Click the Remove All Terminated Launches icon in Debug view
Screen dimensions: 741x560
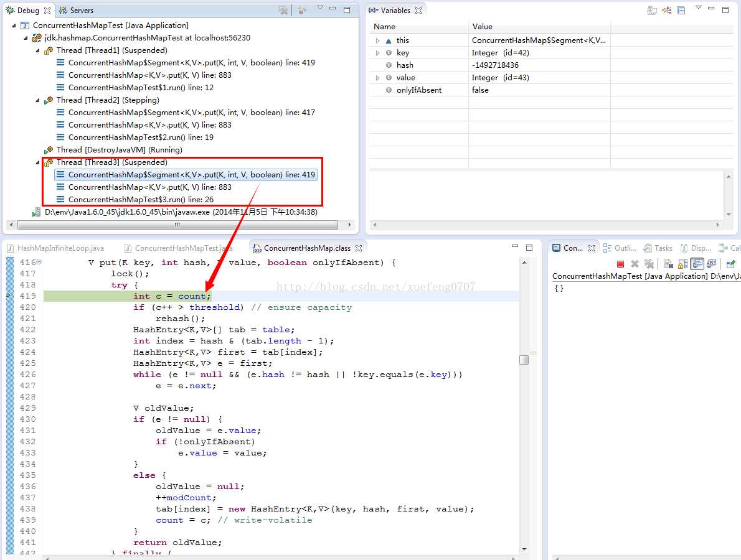point(283,10)
